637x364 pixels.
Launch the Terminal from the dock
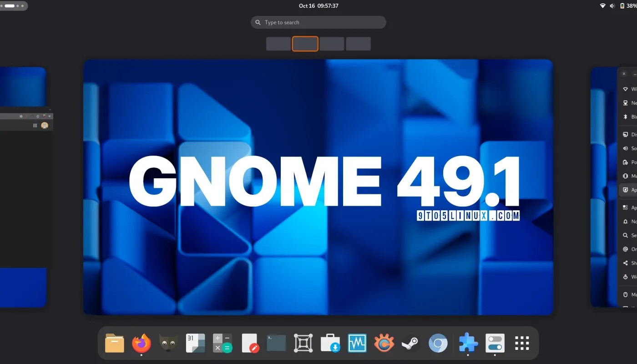pos(276,343)
